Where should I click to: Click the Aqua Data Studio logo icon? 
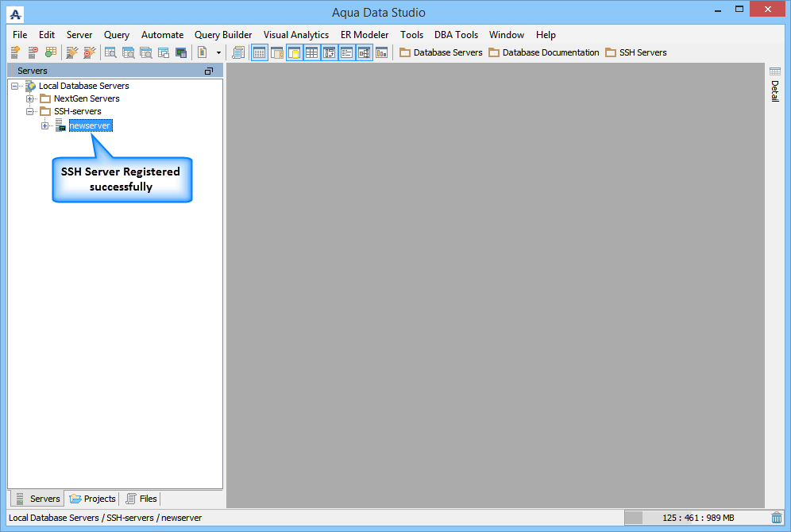tap(16, 14)
